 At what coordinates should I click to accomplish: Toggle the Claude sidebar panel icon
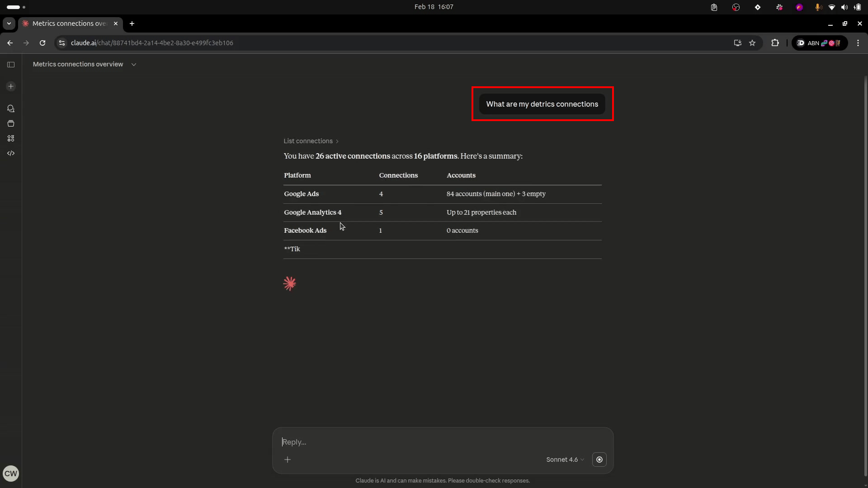pyautogui.click(x=11, y=65)
